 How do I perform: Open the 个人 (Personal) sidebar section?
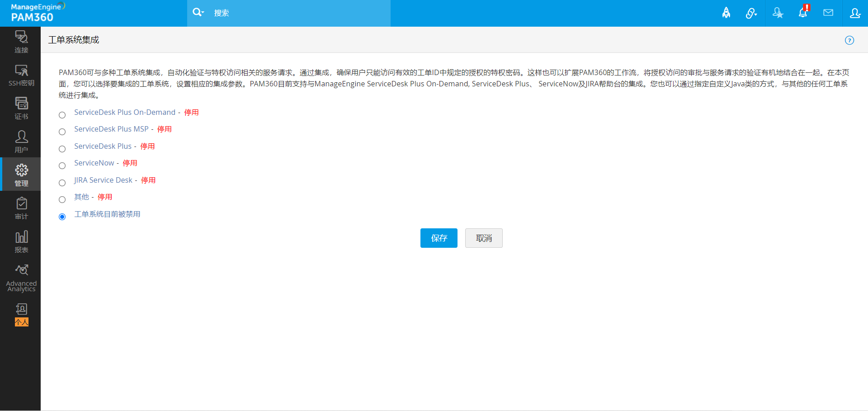pyautogui.click(x=21, y=315)
